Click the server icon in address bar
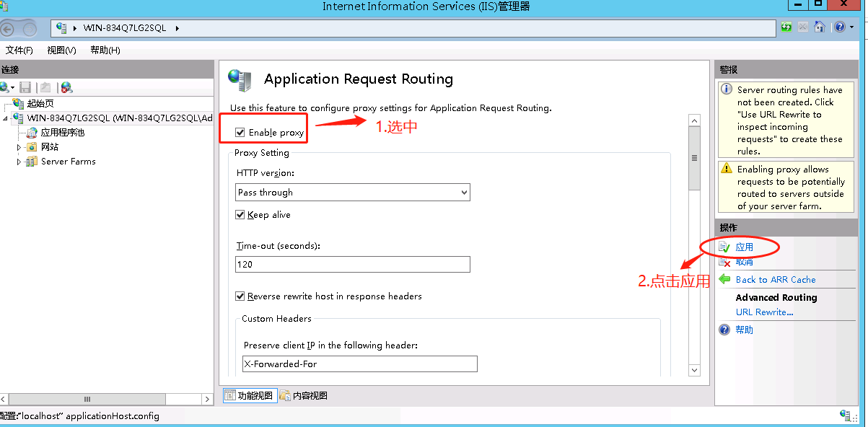This screenshot has width=868, height=427. pyautogui.click(x=62, y=28)
